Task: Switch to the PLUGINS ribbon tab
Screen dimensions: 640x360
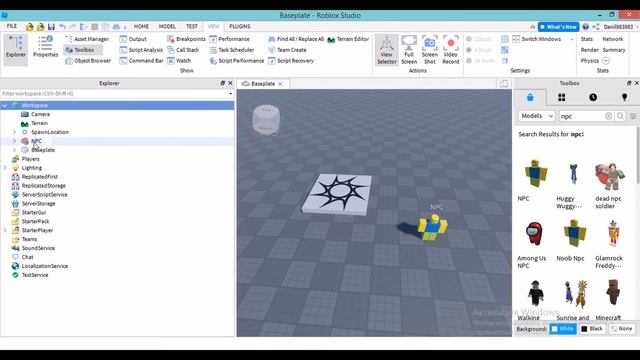Action: click(240, 26)
